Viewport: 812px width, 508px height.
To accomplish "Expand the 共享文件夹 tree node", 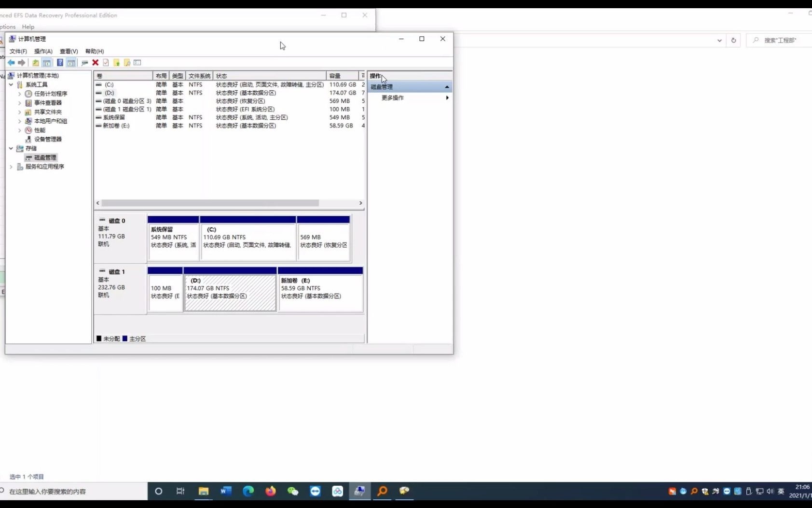I will [19, 112].
